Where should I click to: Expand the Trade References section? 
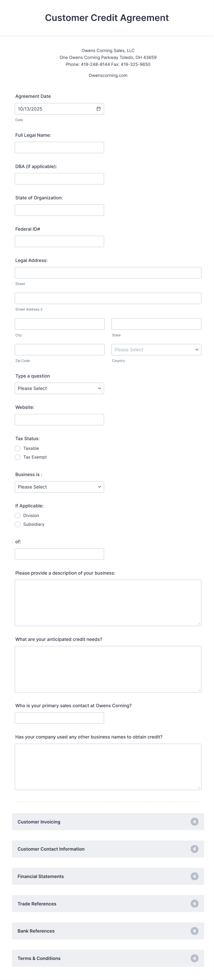194,904
